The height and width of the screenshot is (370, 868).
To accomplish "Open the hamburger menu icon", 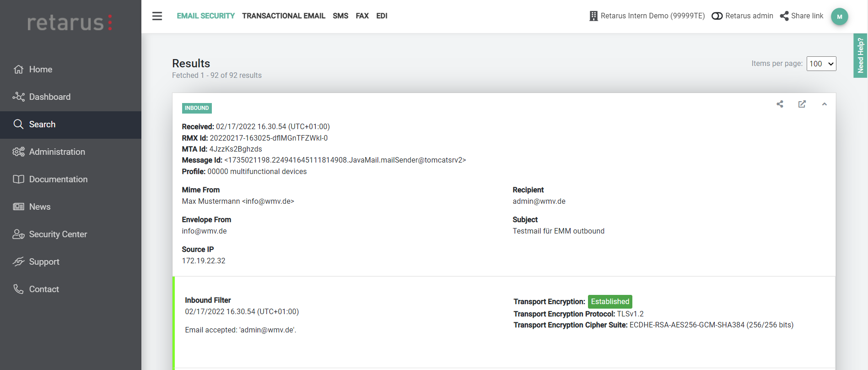I will point(157,16).
